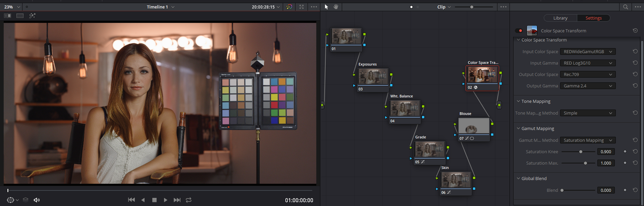The width and height of the screenshot is (644, 206).
Task: Reset the entire Color Space Transform effect
Action: (635, 31)
